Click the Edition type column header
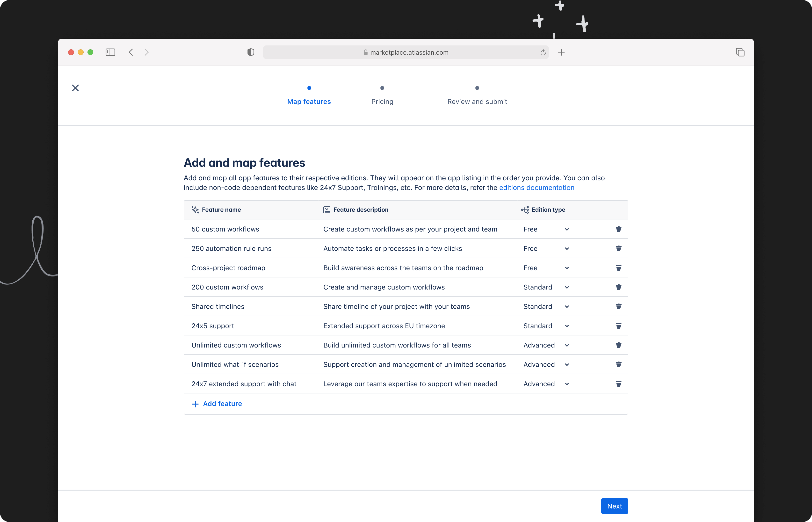812x522 pixels. tap(548, 210)
